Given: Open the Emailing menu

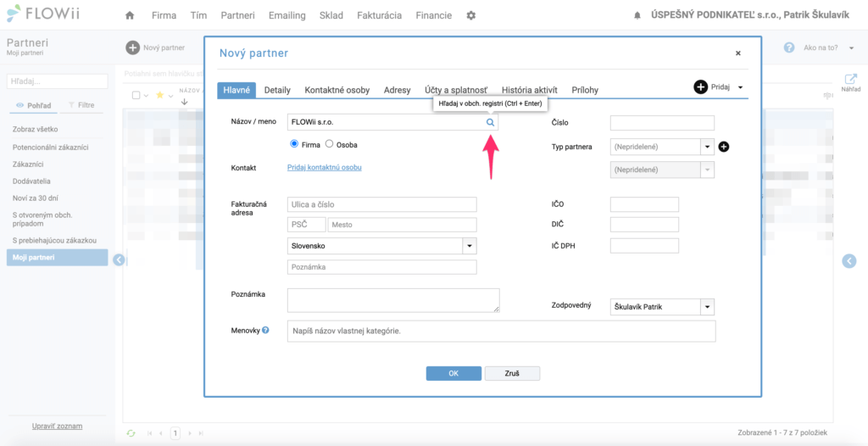Looking at the screenshot, I should (287, 15).
